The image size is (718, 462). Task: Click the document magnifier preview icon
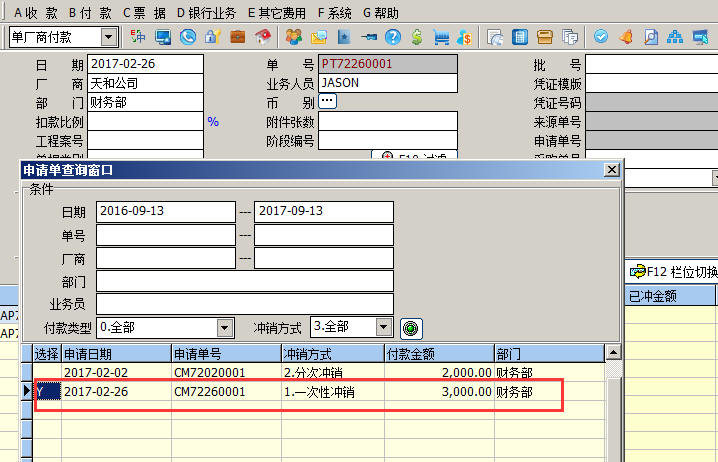click(651, 37)
